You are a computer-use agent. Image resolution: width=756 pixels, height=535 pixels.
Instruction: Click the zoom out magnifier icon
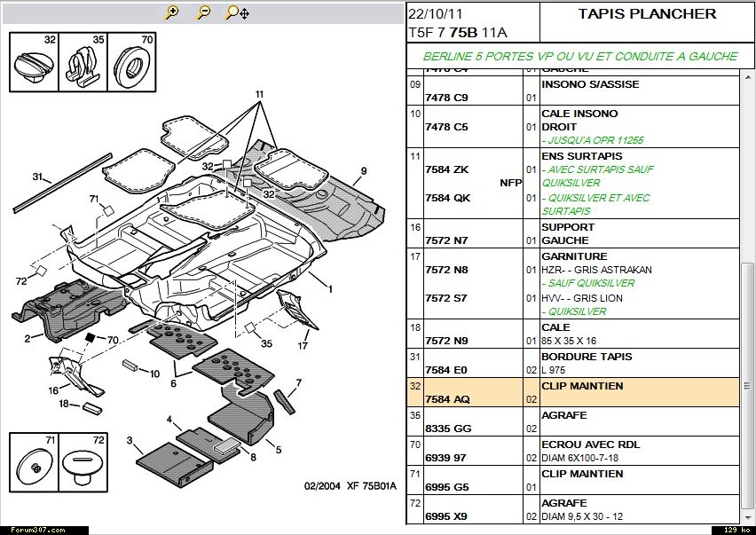(204, 12)
